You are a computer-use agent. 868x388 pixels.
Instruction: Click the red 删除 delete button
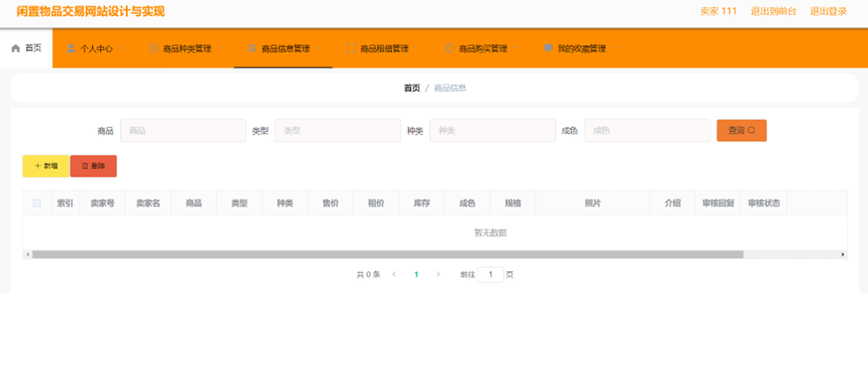click(x=94, y=166)
